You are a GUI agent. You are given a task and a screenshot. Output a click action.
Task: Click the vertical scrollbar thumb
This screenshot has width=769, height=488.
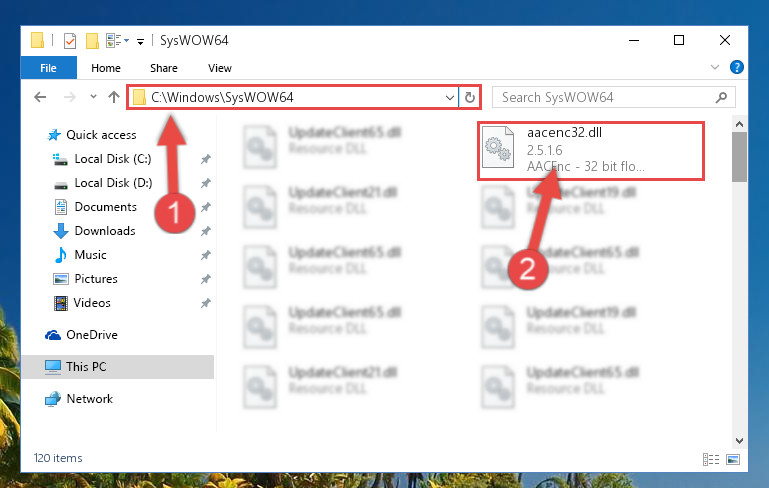[739, 157]
